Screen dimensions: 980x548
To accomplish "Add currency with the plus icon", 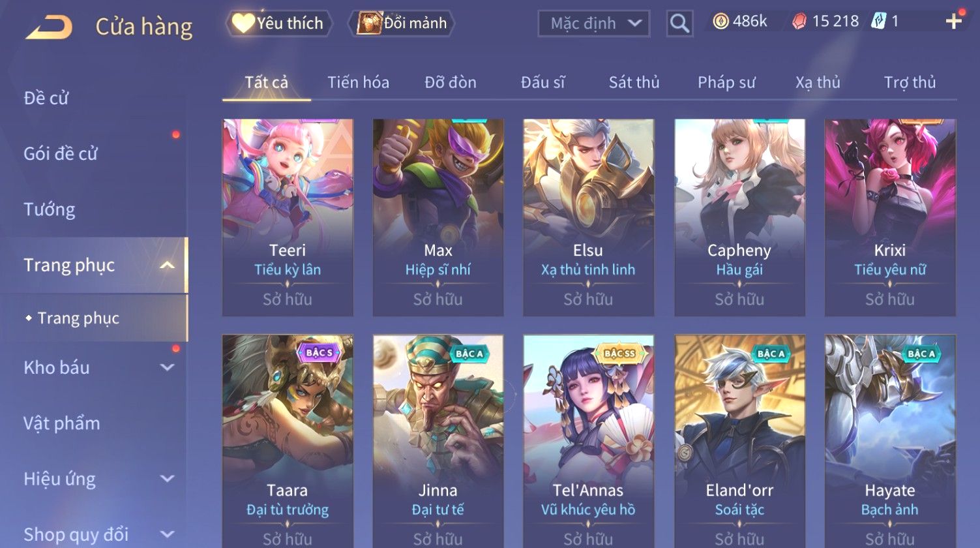I will (954, 22).
